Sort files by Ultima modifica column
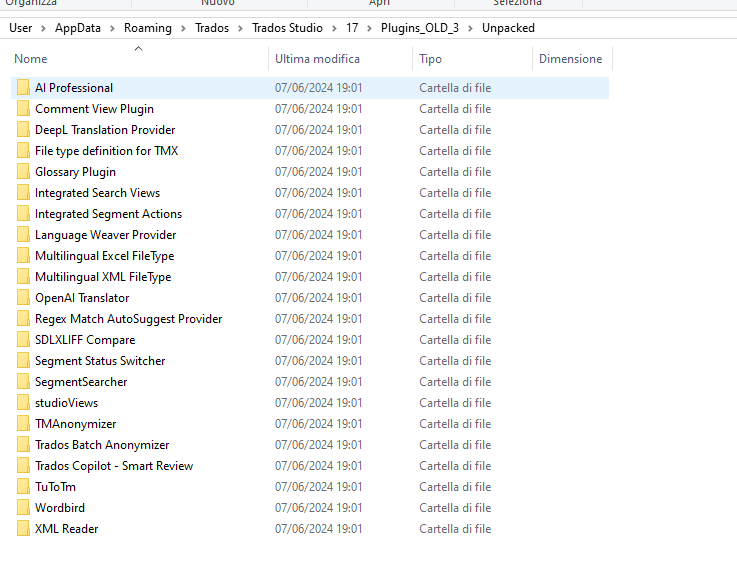This screenshot has height=587, width=737. [x=317, y=59]
